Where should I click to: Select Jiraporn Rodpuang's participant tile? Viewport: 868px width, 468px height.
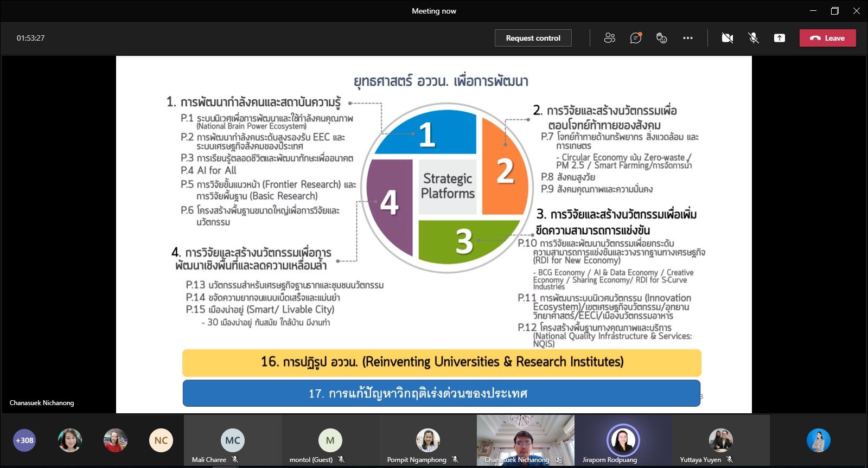point(623,440)
